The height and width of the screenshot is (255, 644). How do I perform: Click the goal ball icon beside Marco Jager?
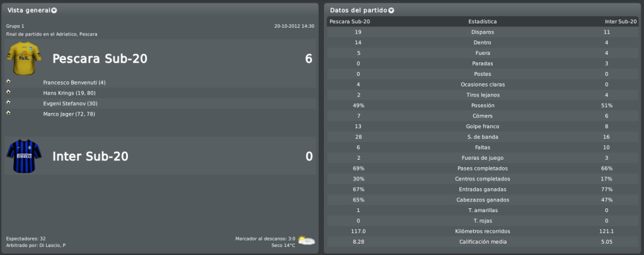(8, 112)
